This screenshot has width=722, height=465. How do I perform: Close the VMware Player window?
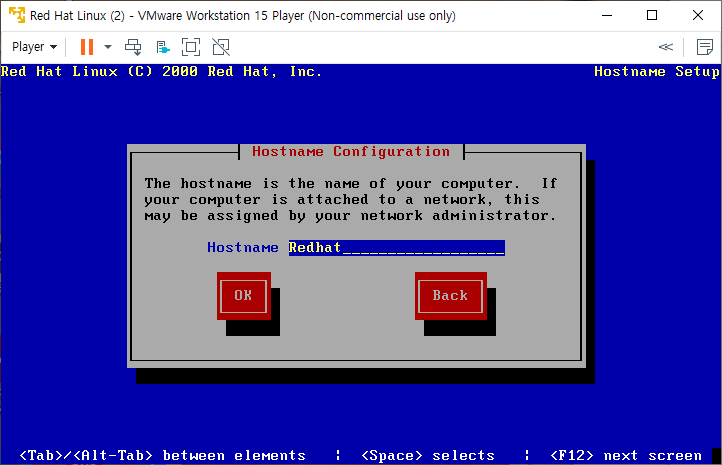click(x=698, y=15)
